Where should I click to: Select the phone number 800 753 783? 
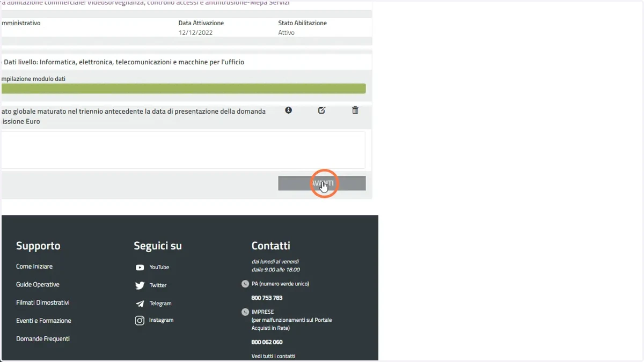[267, 298]
